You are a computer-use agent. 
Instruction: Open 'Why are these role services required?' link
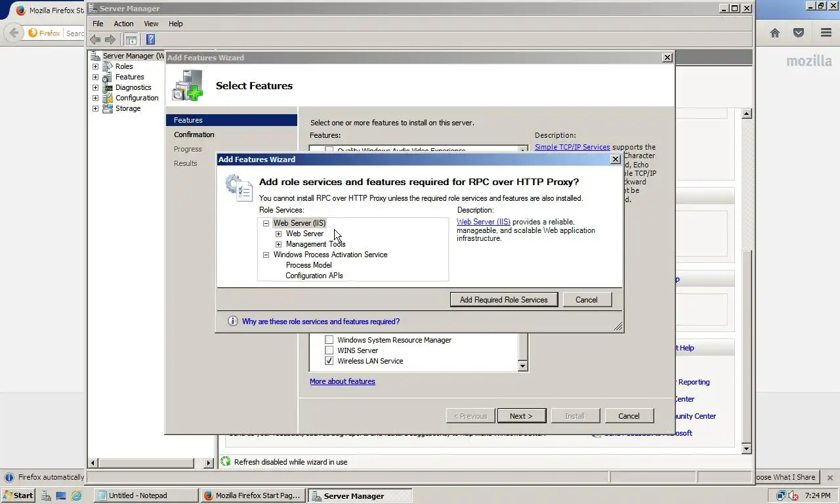321,322
